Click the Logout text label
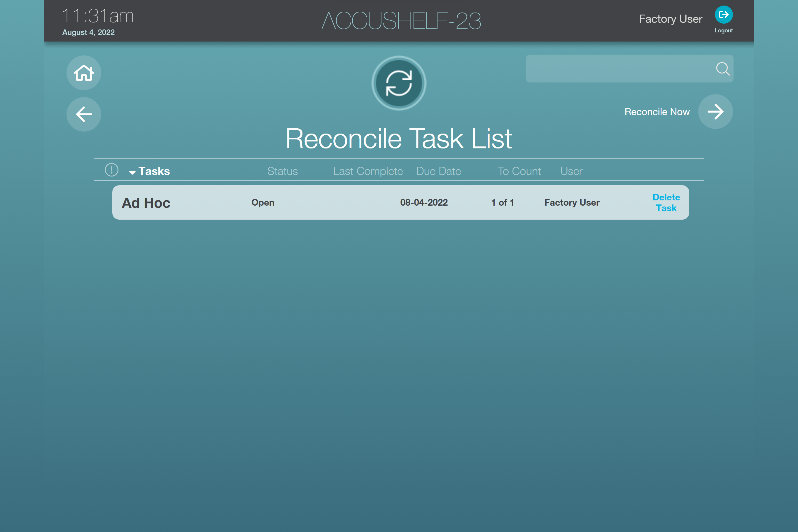798x532 pixels. 723,31
